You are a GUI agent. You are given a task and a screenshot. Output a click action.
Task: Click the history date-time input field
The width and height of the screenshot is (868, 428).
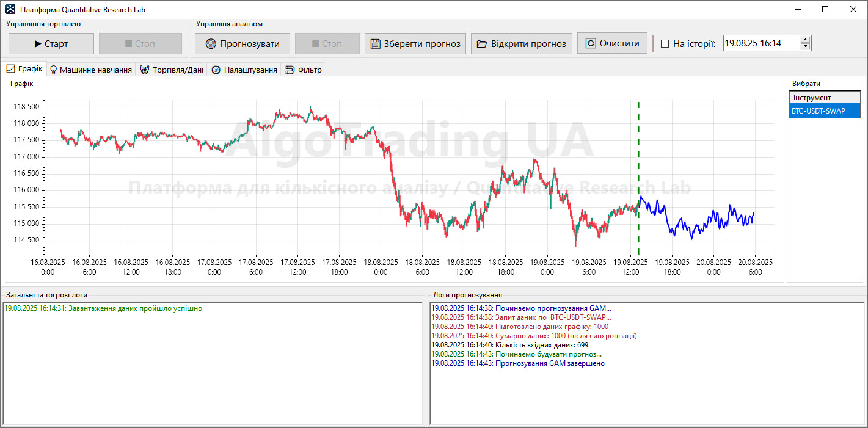(x=760, y=43)
